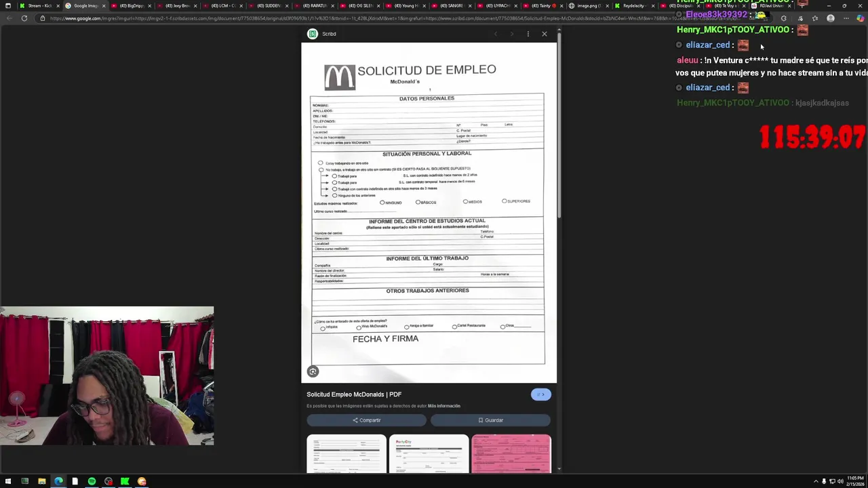Open the 'Más información' copyright link

click(443, 406)
